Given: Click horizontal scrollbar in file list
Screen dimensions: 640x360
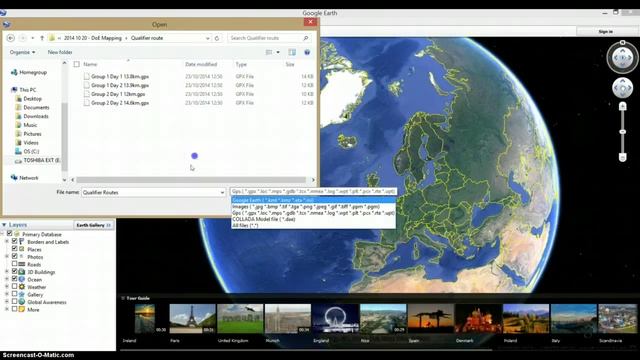Looking at the screenshot, I should coord(191,180).
